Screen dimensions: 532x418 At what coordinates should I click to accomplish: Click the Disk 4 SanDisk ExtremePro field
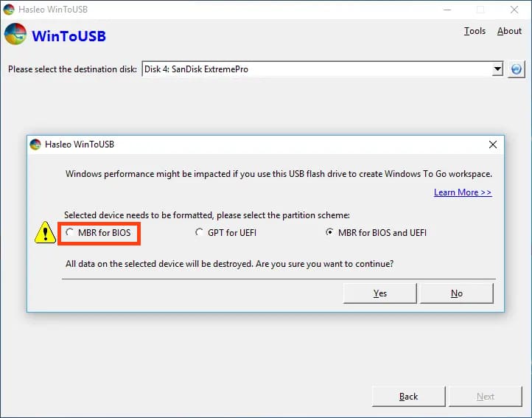(315, 69)
